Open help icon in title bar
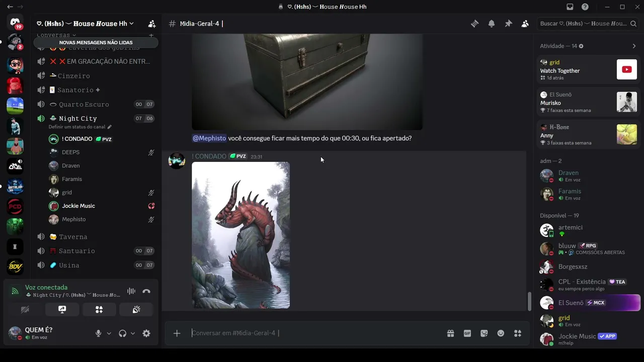644x362 pixels. click(x=585, y=7)
